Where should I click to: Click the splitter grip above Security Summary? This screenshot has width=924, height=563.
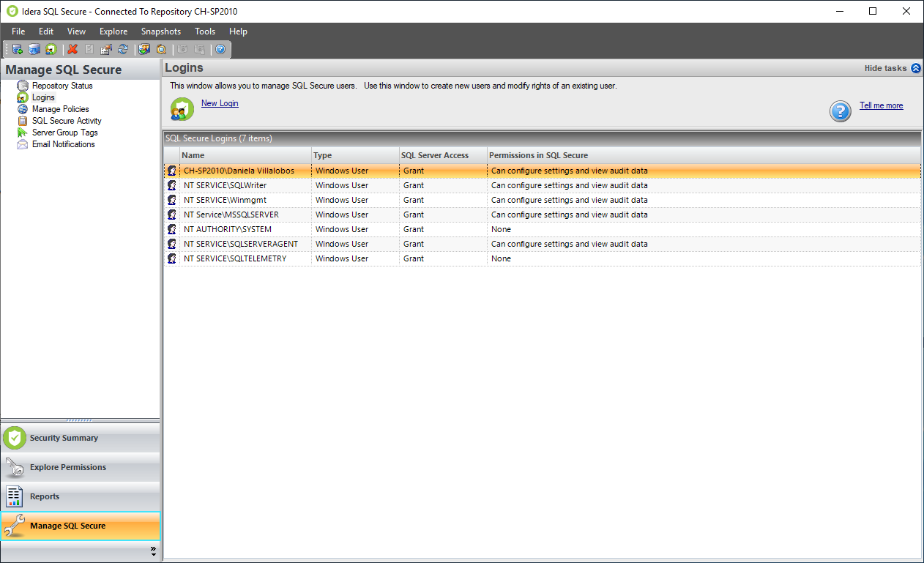click(80, 420)
